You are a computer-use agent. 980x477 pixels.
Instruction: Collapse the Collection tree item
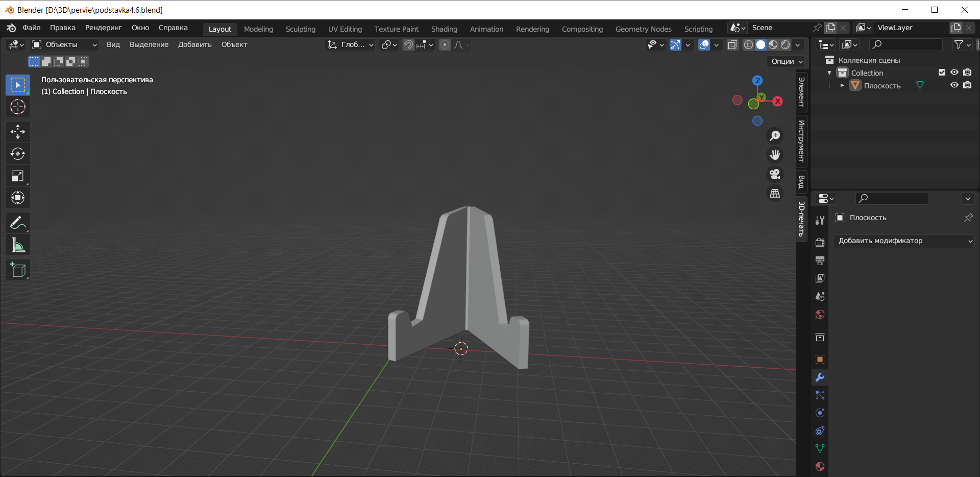coord(829,73)
